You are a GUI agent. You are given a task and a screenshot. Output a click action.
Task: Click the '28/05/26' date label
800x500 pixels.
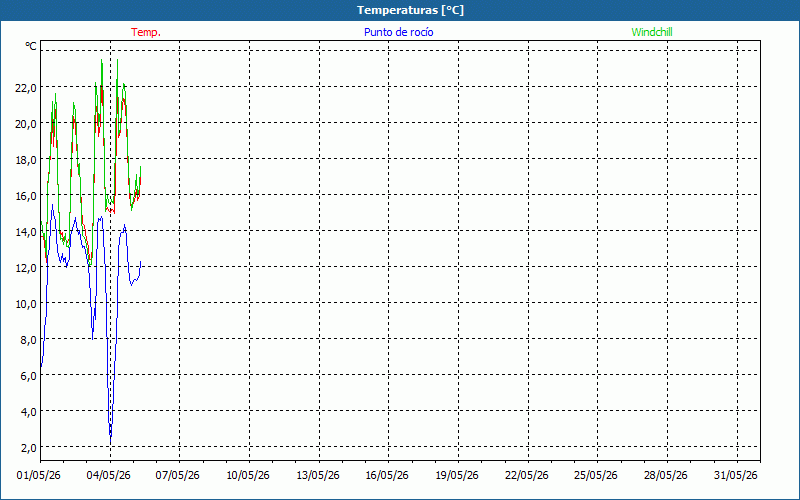(x=666, y=475)
